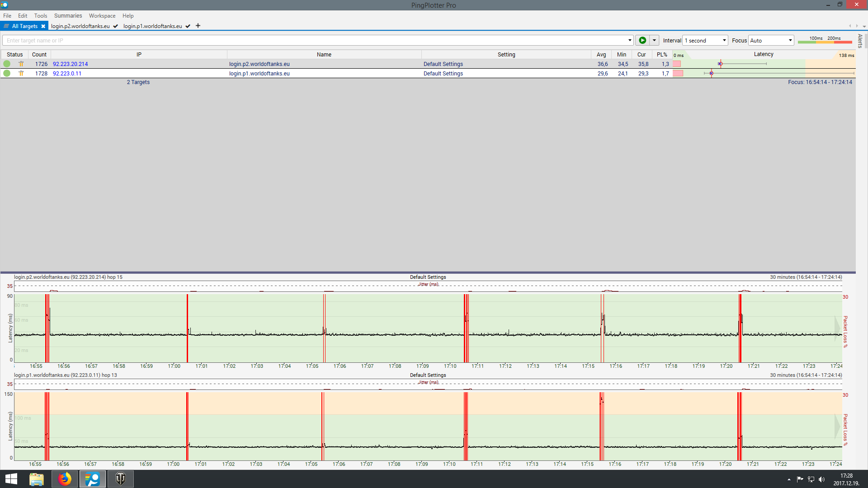
Task: Sort by the Count column header
Action: [39, 54]
